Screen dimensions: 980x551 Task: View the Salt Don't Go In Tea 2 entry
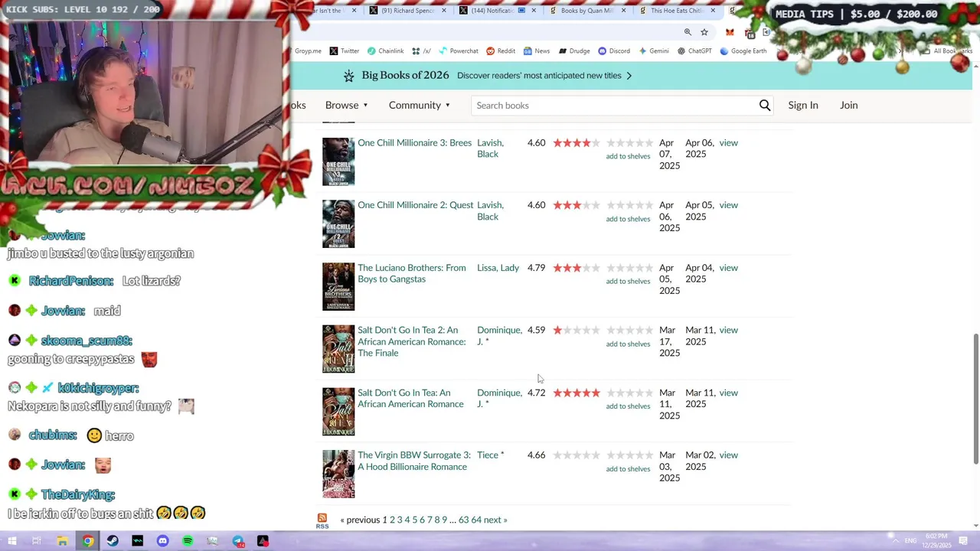[x=728, y=330]
